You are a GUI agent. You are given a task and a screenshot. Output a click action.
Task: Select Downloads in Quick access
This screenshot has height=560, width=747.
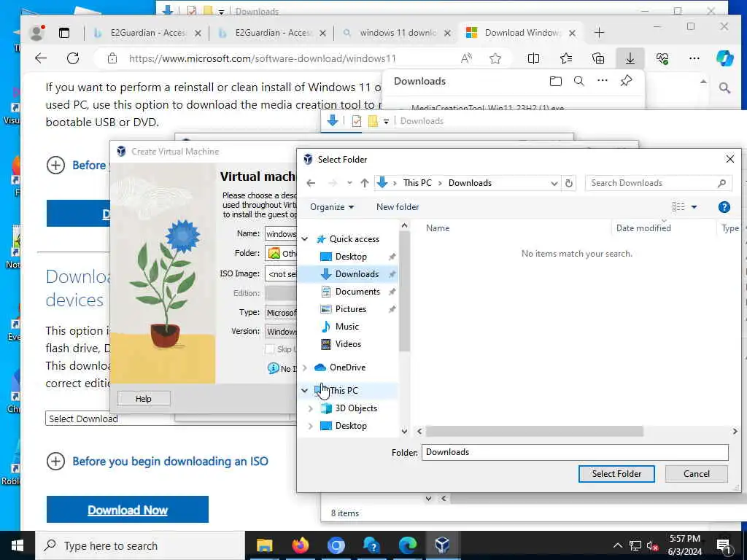point(356,274)
